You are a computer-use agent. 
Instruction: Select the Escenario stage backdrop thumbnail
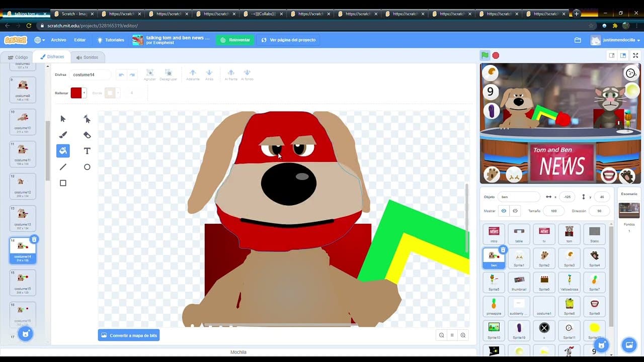point(629,210)
